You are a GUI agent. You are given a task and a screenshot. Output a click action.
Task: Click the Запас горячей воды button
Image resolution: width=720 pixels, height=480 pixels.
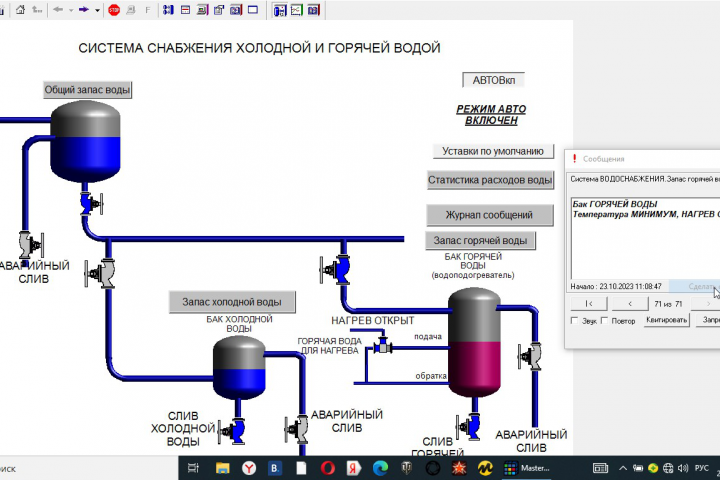pos(480,241)
